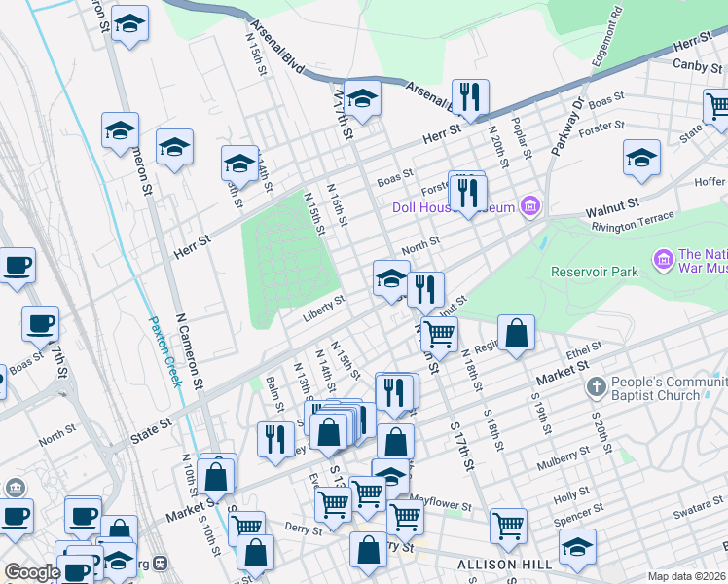Select the Swatara St street label
The height and width of the screenshot is (584, 728).
point(698,507)
